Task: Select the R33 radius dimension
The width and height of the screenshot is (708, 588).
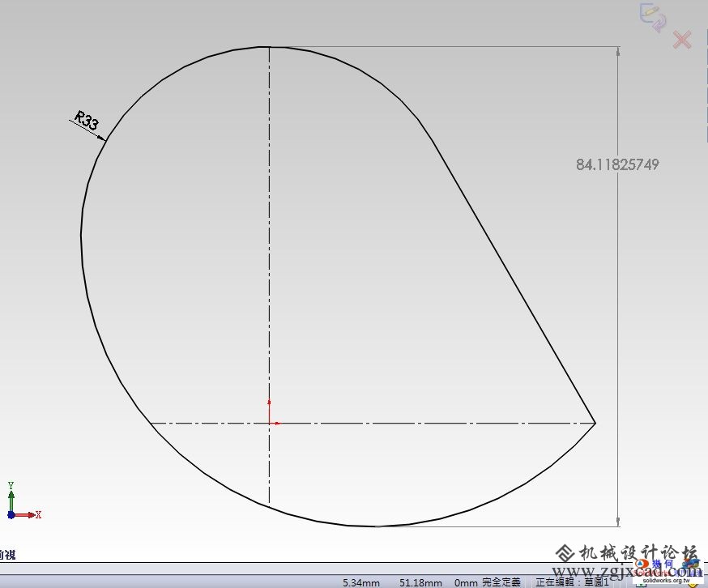Action: [86, 120]
